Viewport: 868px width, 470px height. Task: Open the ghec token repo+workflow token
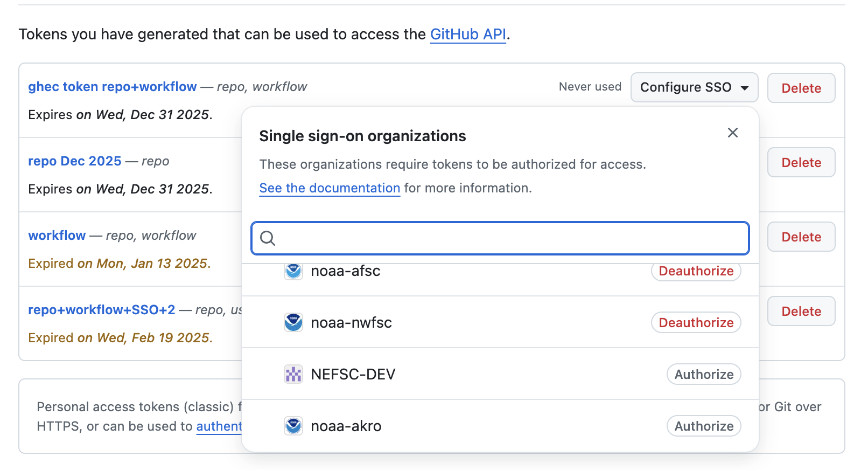113,87
